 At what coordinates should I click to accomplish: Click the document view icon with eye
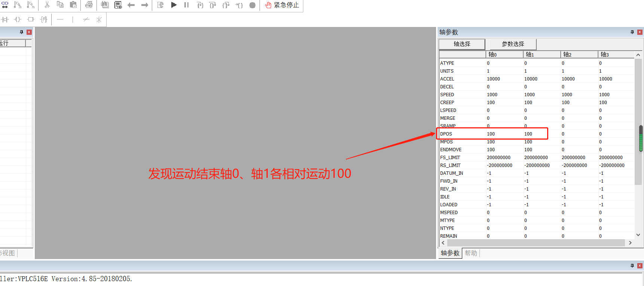[x=118, y=5]
